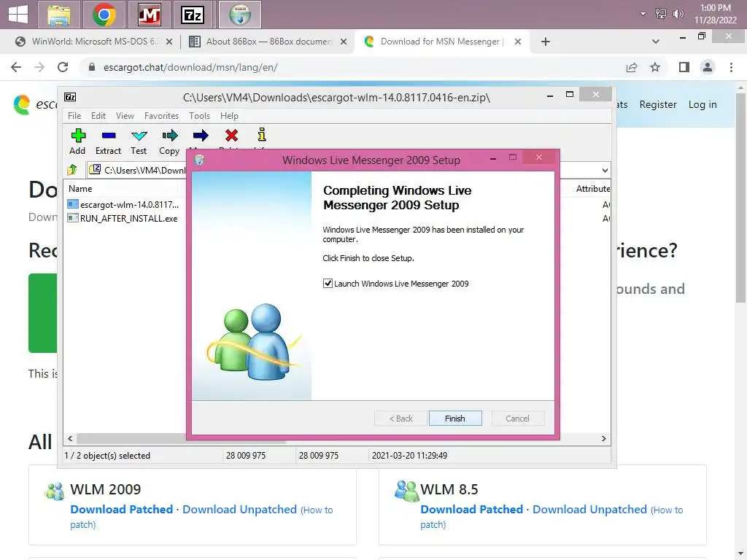
Task: Click the installer taskbar icon
Action: [240, 15]
